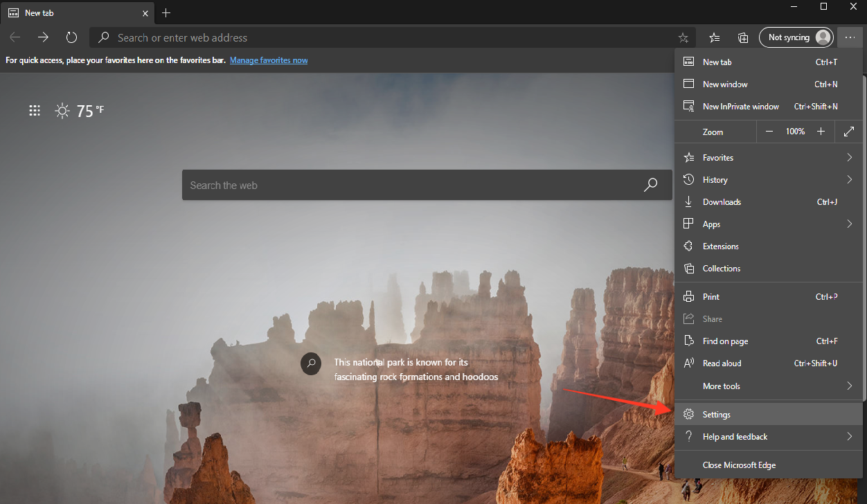Click the Not syncing profile toggle
This screenshot has width=867, height=504.
796,37
